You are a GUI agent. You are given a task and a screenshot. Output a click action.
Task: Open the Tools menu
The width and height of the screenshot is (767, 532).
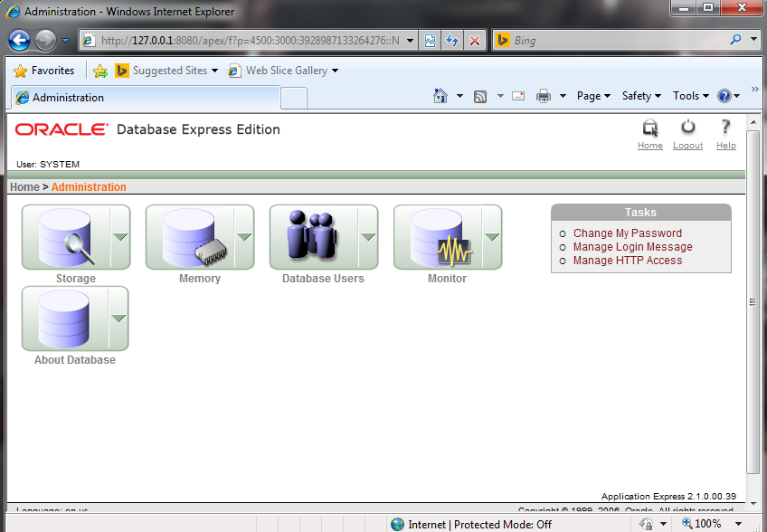click(x=689, y=95)
